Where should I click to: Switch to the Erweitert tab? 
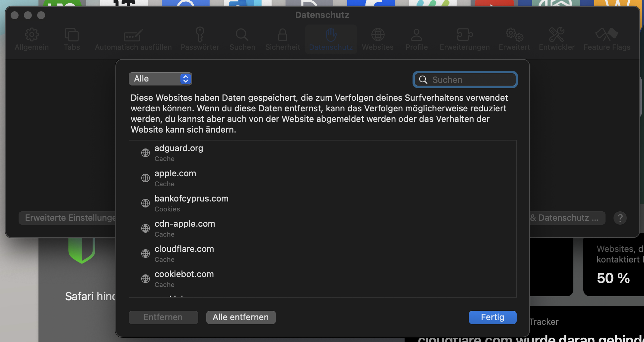click(514, 39)
